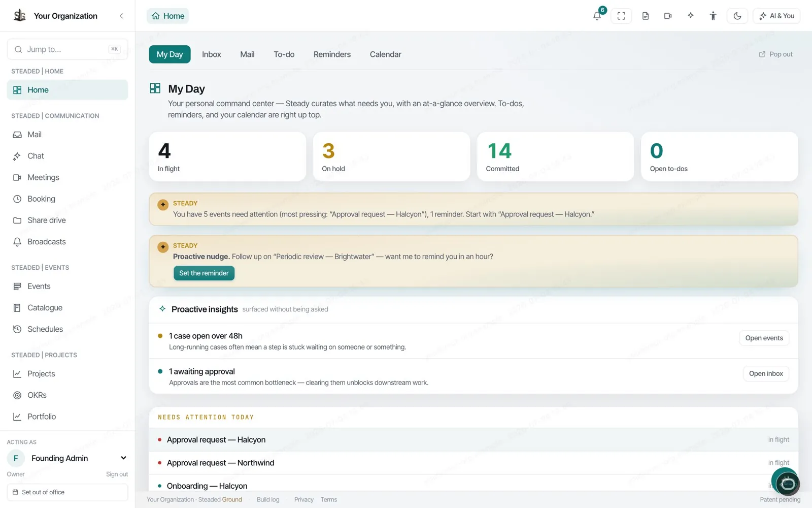The image size is (812, 508).
Task: Switch to the Inbox tab
Action: 212,54
